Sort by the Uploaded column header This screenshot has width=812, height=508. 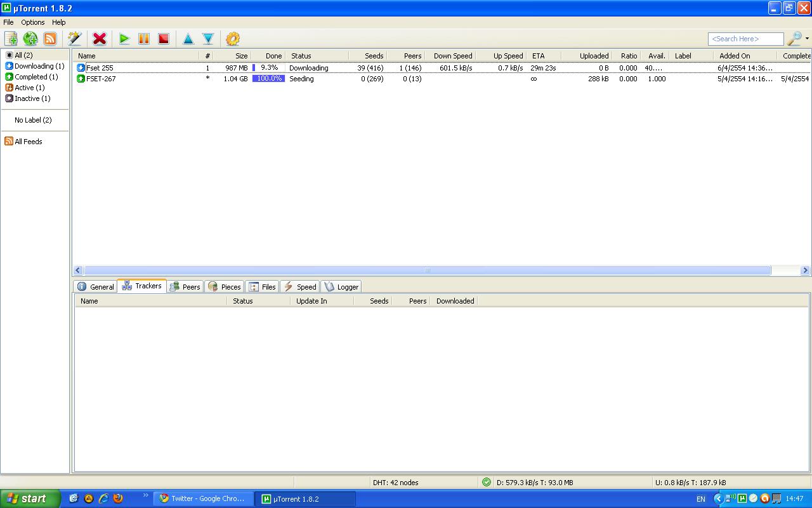pyautogui.click(x=587, y=56)
